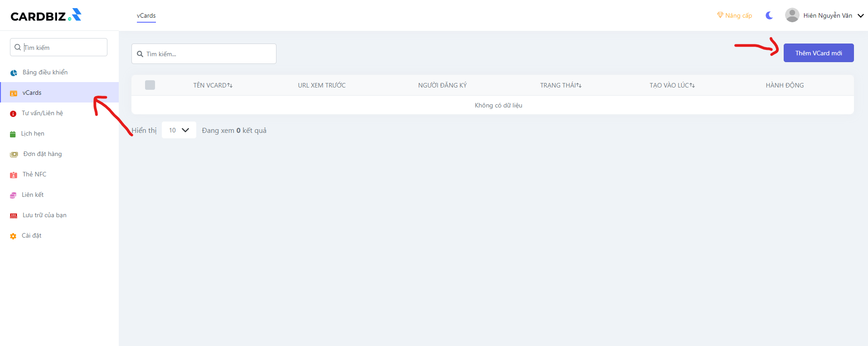This screenshot has width=868, height=346.
Task: Select vCards in the sidebar
Action: (x=59, y=93)
